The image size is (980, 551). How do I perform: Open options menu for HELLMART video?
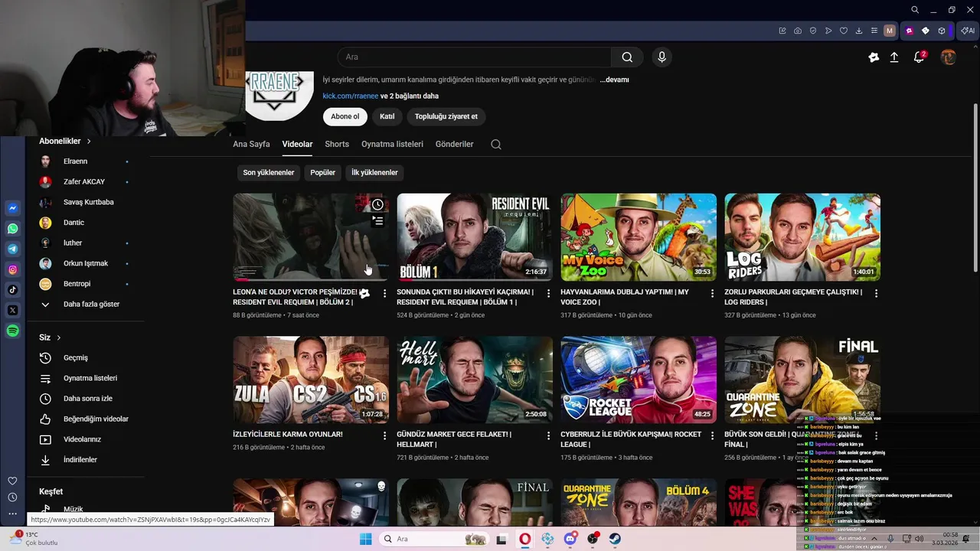[x=548, y=435]
